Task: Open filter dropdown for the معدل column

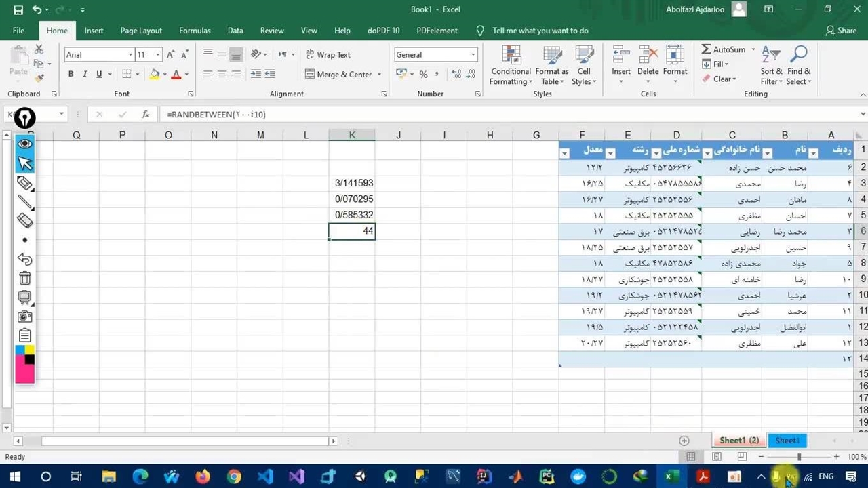Action: (564, 153)
